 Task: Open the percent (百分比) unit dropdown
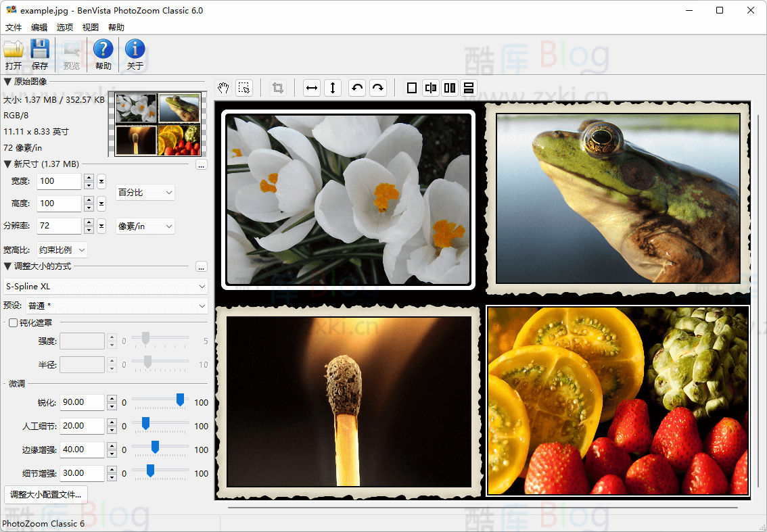point(145,193)
